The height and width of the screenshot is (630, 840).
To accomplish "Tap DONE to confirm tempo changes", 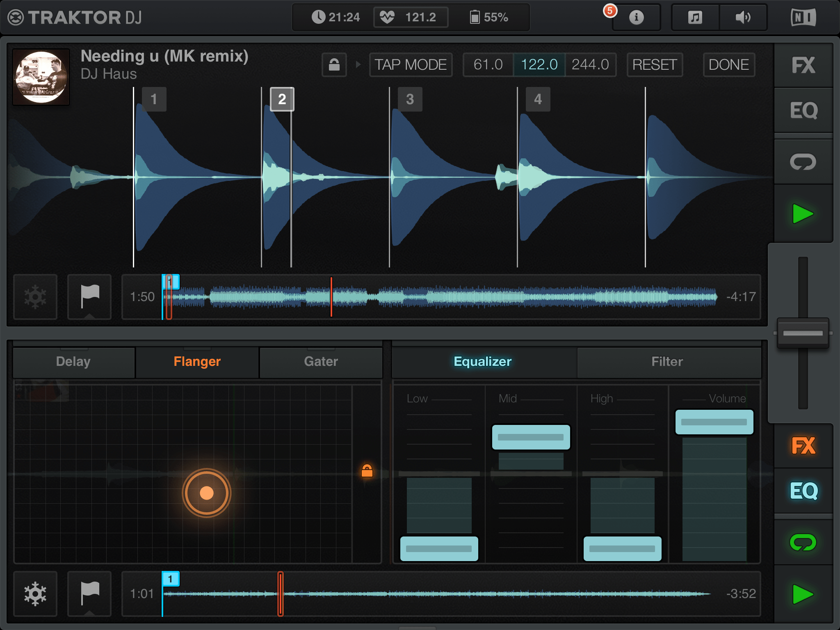I will tap(728, 64).
